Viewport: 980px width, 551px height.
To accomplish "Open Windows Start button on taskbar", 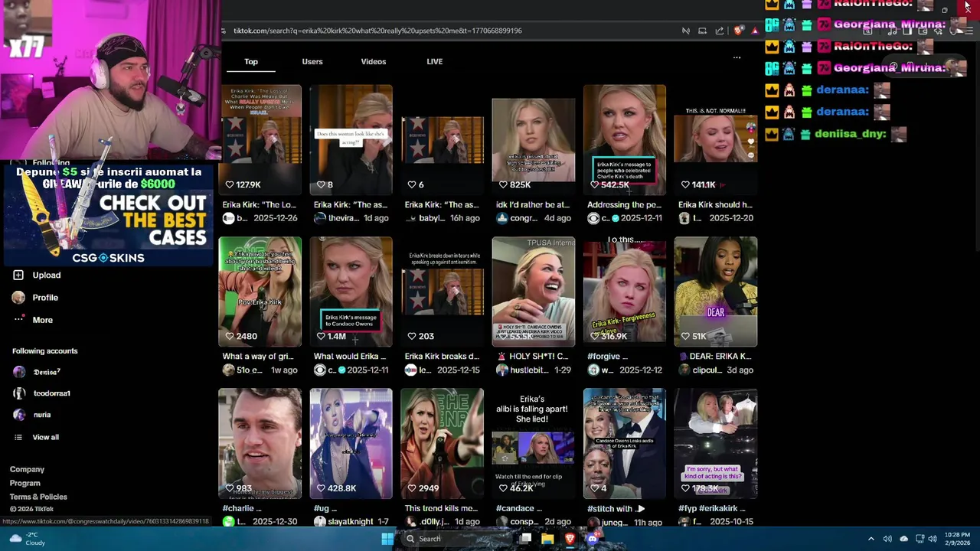I will point(387,539).
